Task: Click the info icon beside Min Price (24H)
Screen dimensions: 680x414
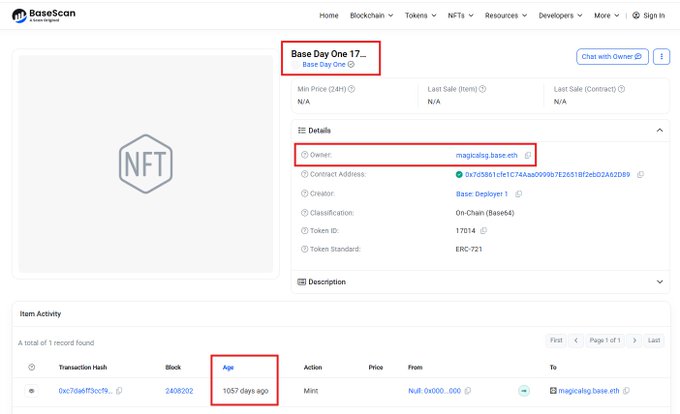Action: 351,89
